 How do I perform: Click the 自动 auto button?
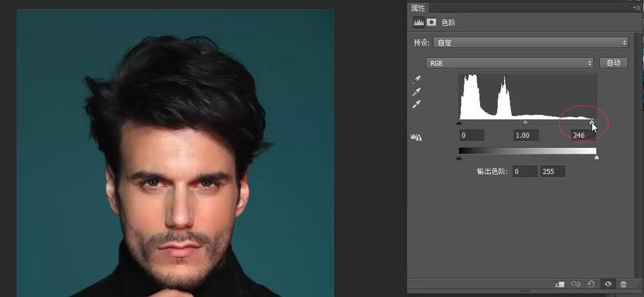pos(613,63)
